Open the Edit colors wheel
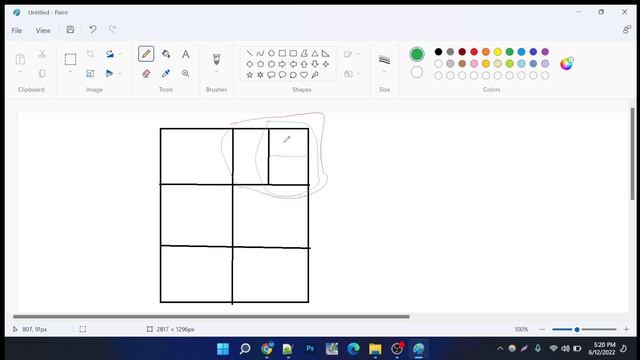Image resolution: width=640 pixels, height=360 pixels. tap(567, 63)
